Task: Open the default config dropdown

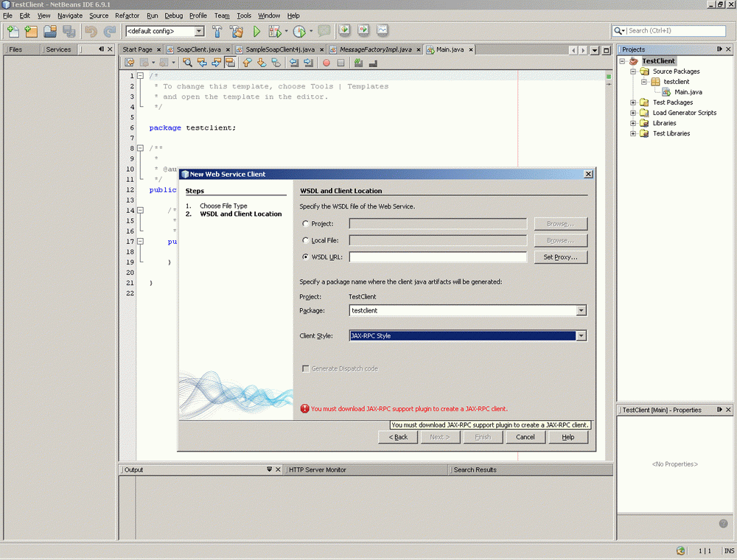Action: pyautogui.click(x=200, y=31)
